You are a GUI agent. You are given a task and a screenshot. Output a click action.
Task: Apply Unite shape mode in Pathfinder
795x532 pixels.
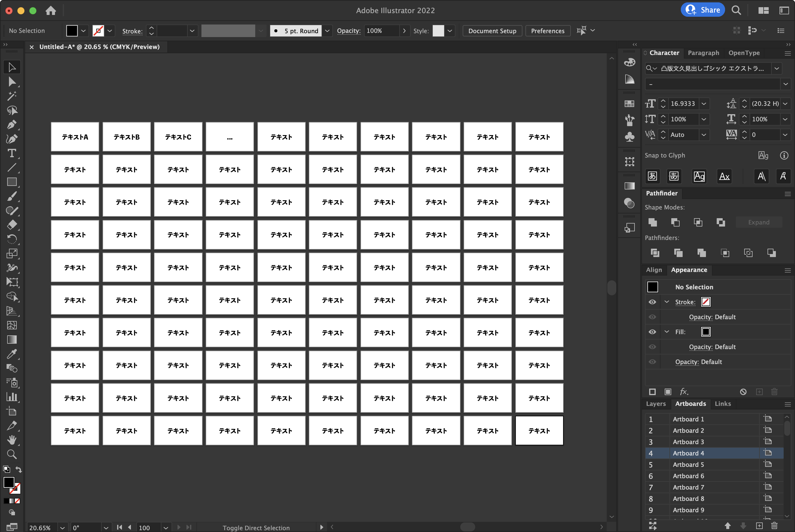point(652,222)
